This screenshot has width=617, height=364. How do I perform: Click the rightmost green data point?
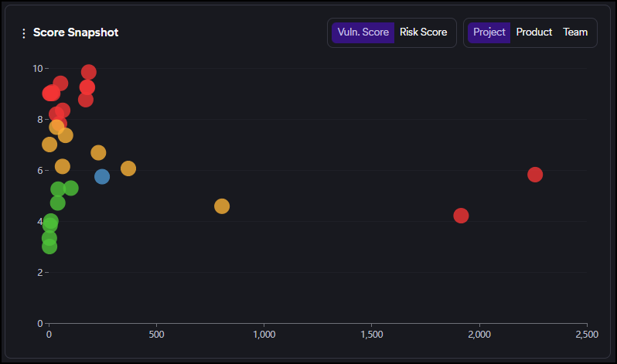coord(71,188)
